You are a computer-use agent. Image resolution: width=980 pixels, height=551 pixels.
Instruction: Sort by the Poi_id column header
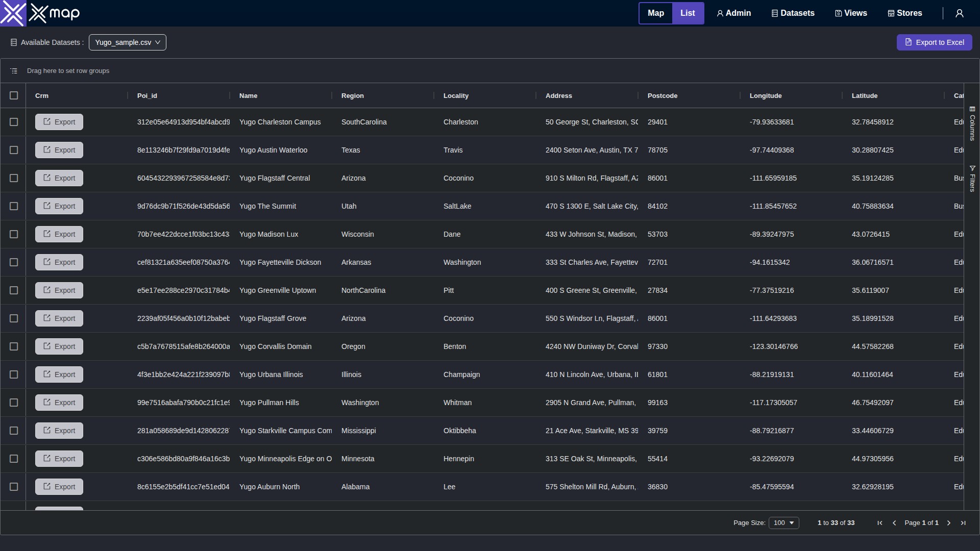147,96
